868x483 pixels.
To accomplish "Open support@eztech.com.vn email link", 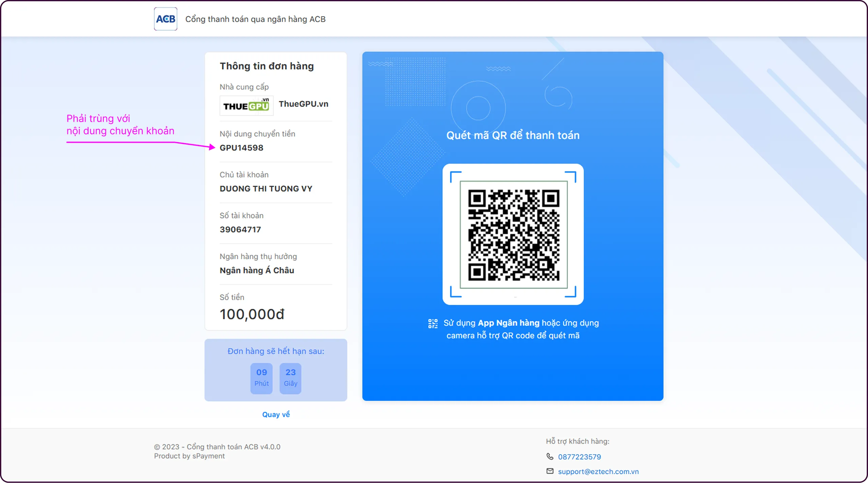I will point(598,471).
